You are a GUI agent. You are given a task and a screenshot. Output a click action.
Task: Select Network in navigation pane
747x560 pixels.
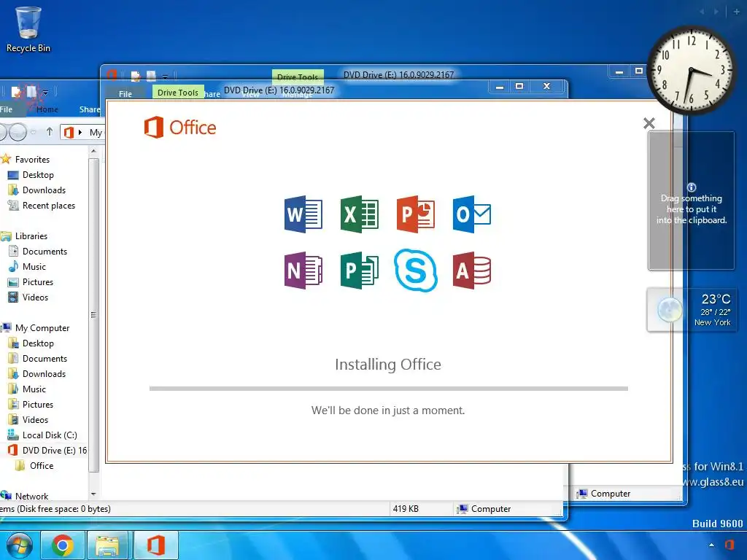tap(25, 496)
